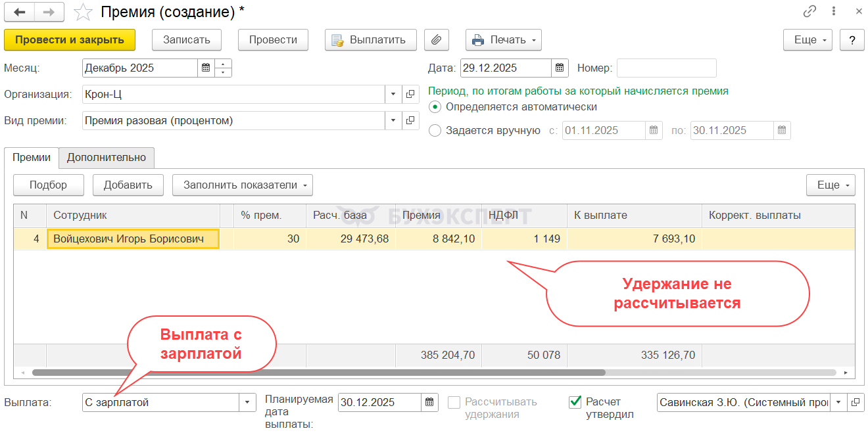This screenshot has width=868, height=433.
Task: Switch to the Дополнительно tab
Action: 107,158
